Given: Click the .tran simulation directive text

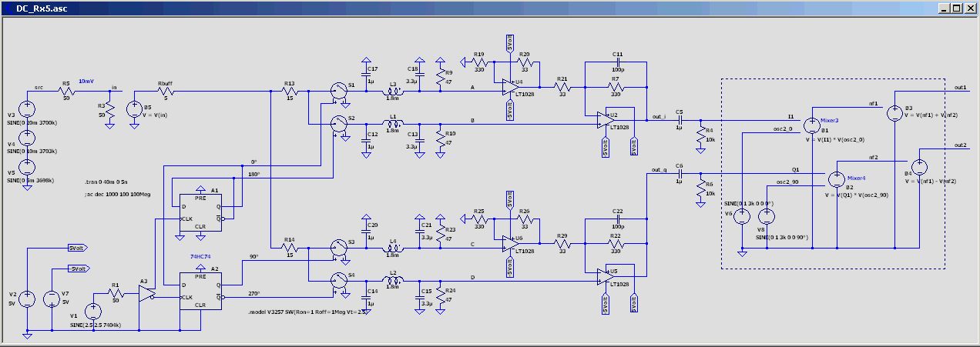Looking at the screenshot, I should tap(105, 182).
